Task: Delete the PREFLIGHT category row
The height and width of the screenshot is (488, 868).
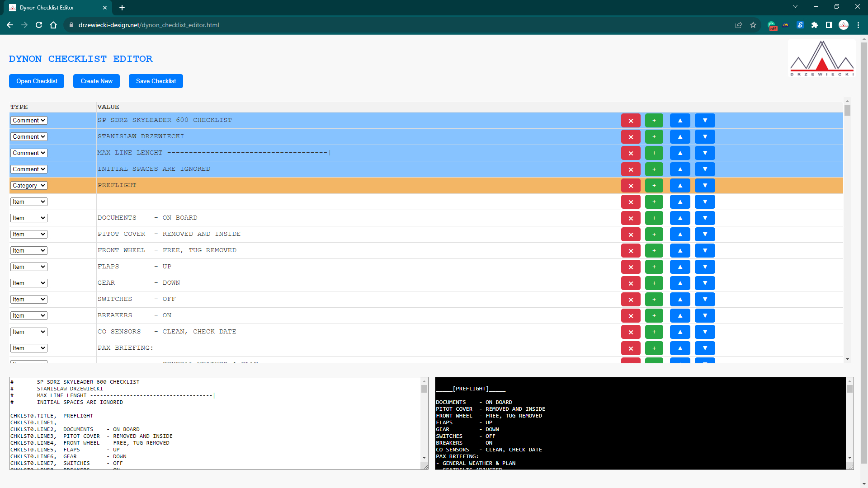Action: coord(631,186)
